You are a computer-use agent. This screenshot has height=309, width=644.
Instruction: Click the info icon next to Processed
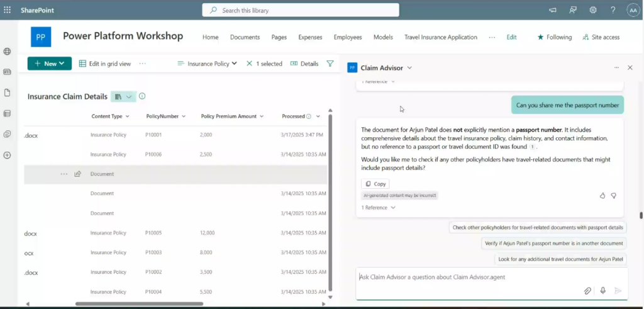309,116
